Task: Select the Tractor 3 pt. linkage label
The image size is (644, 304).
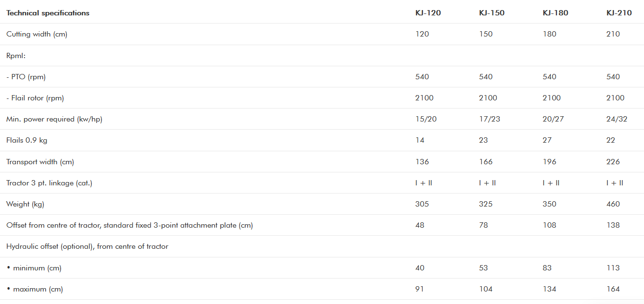Action: pyautogui.click(x=49, y=183)
